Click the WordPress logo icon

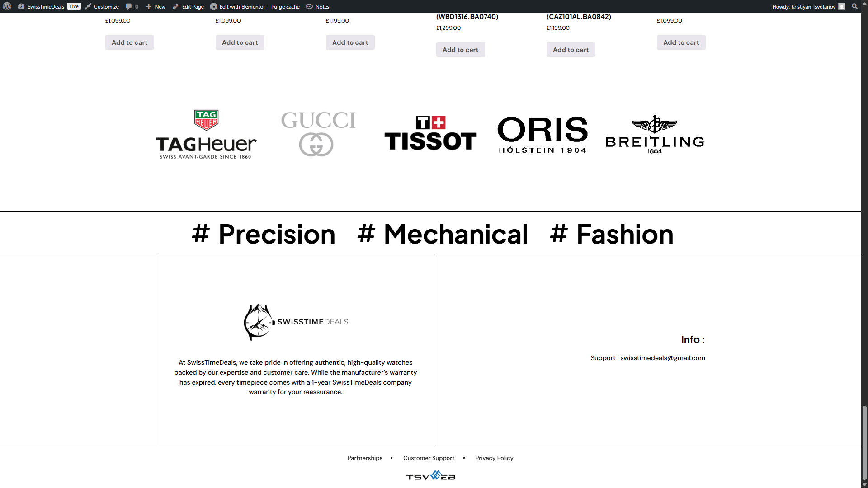[7, 6]
